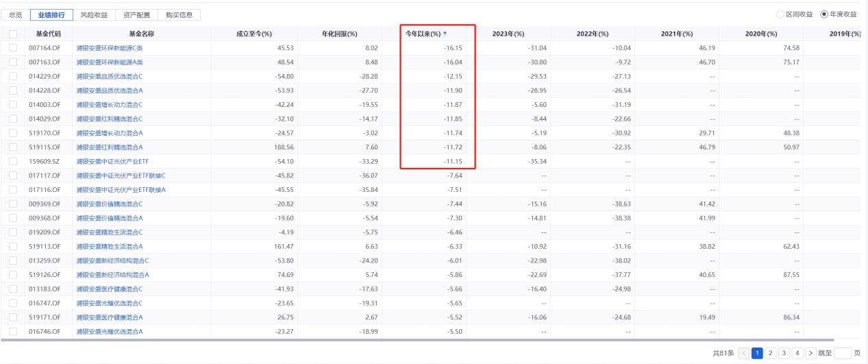This screenshot has height=364, width=868.
Task: Select the checkbox for 159609.SZ
Action: pyautogui.click(x=13, y=161)
